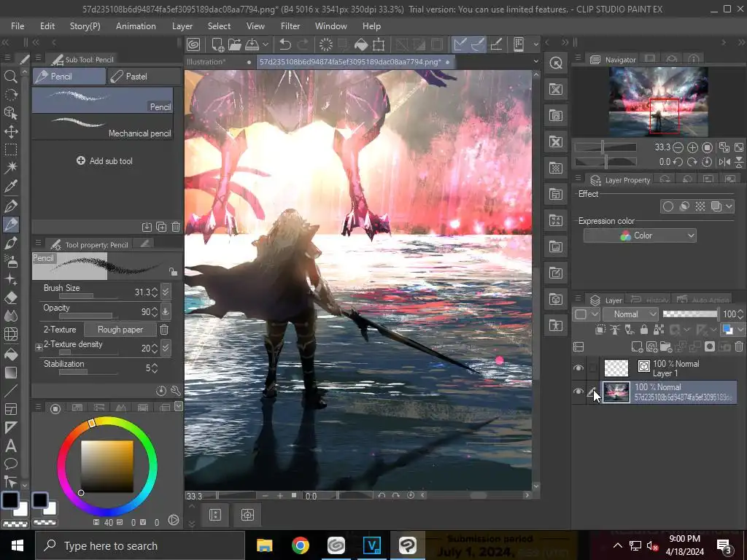Open the File menu
747x560 pixels.
[18, 26]
